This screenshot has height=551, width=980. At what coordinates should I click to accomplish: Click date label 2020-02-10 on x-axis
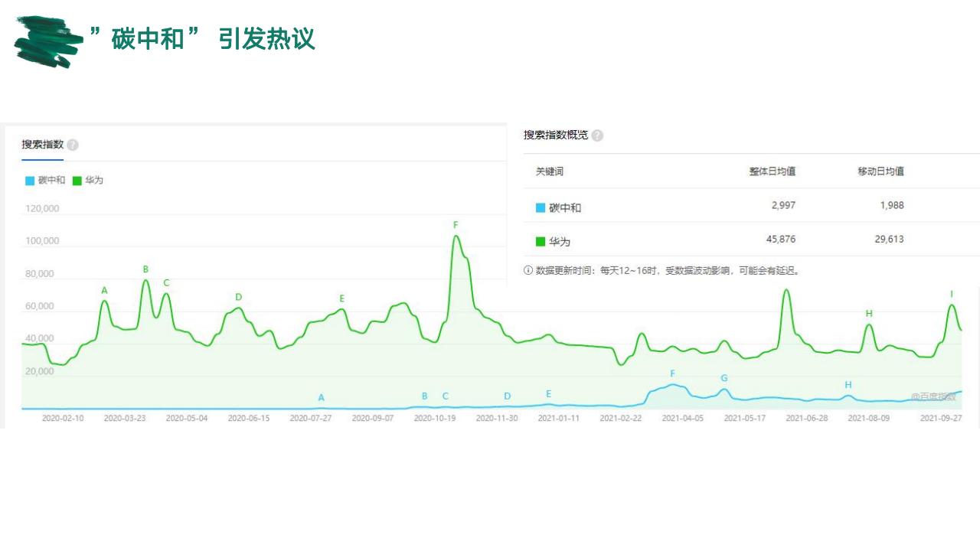tap(63, 419)
